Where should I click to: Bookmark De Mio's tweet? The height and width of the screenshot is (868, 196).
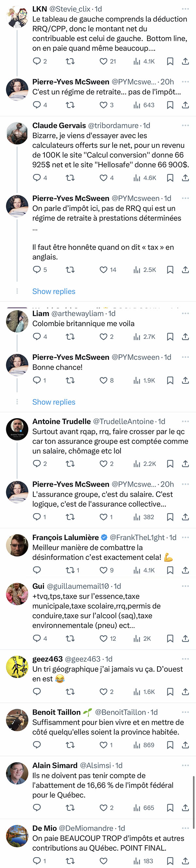170,861
